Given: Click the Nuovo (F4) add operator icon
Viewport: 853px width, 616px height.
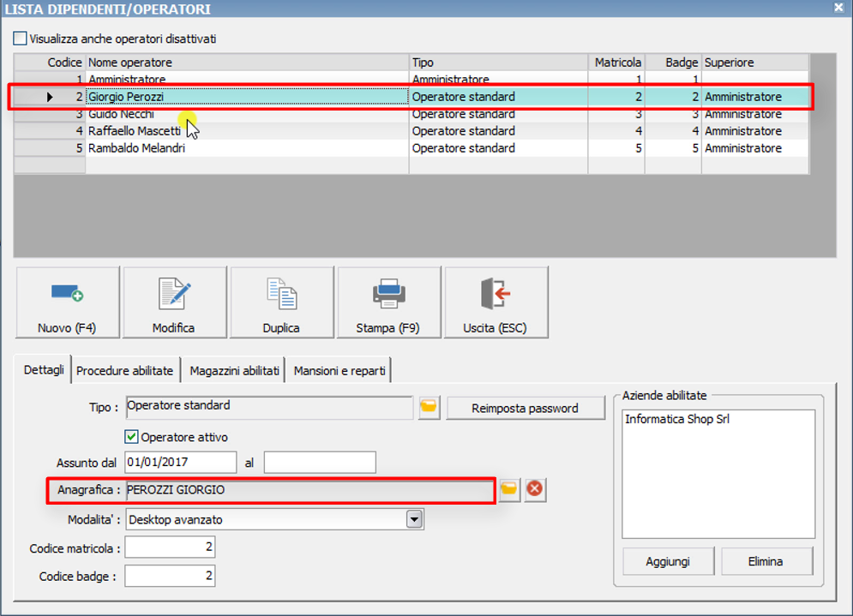Looking at the screenshot, I should click(x=67, y=293).
